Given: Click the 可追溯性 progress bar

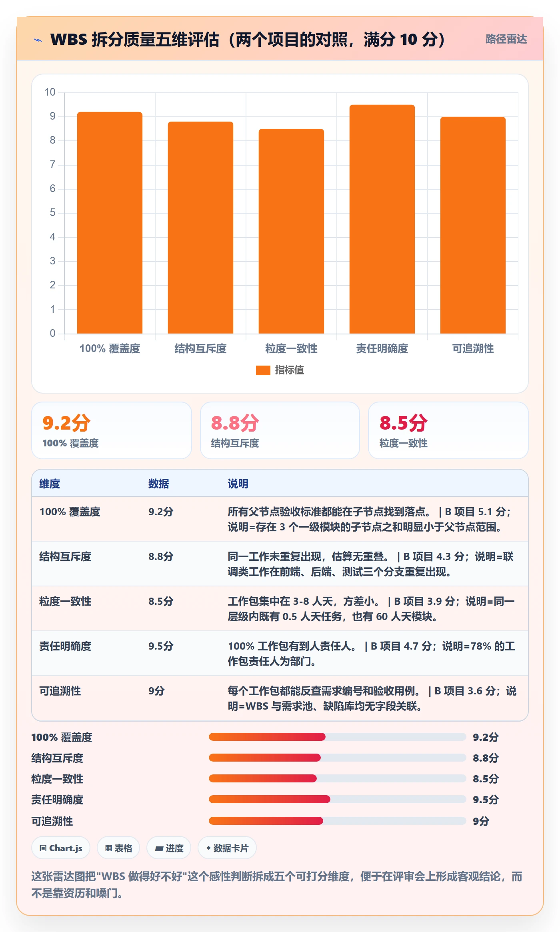Looking at the screenshot, I should pyautogui.click(x=337, y=821).
